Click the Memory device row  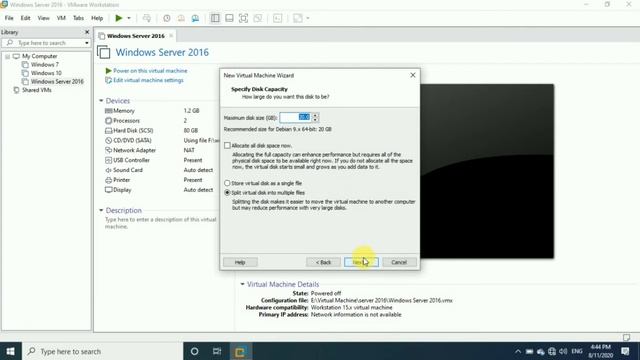point(161,111)
